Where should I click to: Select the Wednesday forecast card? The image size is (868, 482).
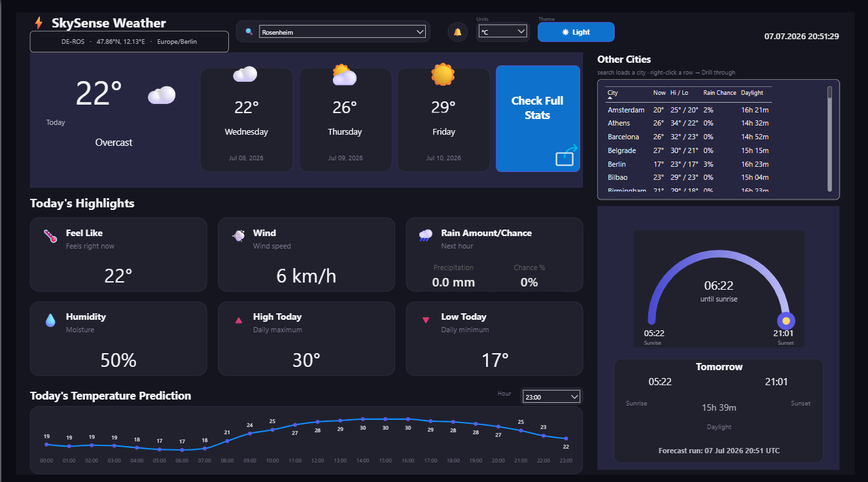(x=247, y=120)
